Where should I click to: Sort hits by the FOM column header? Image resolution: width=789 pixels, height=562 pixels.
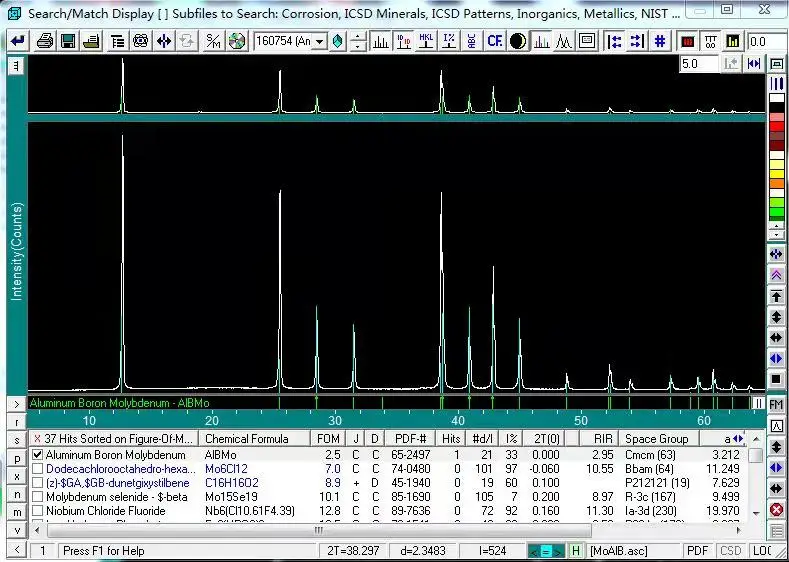point(327,439)
